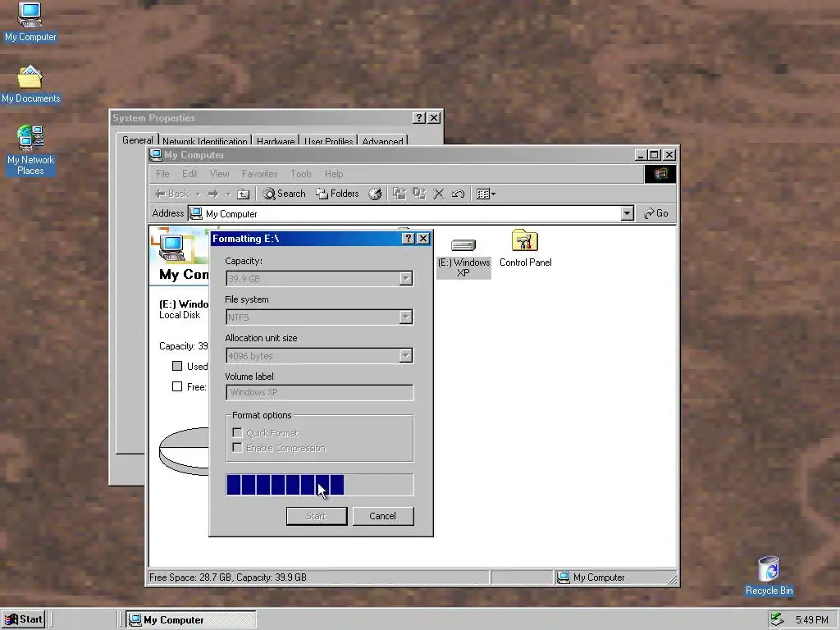Toggle the Quick Format checkbox

point(237,433)
